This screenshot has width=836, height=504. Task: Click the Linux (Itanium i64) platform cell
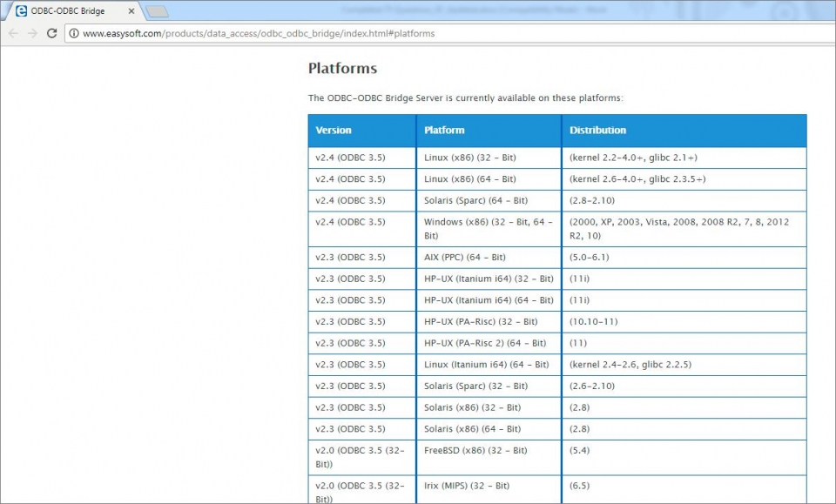pos(486,364)
